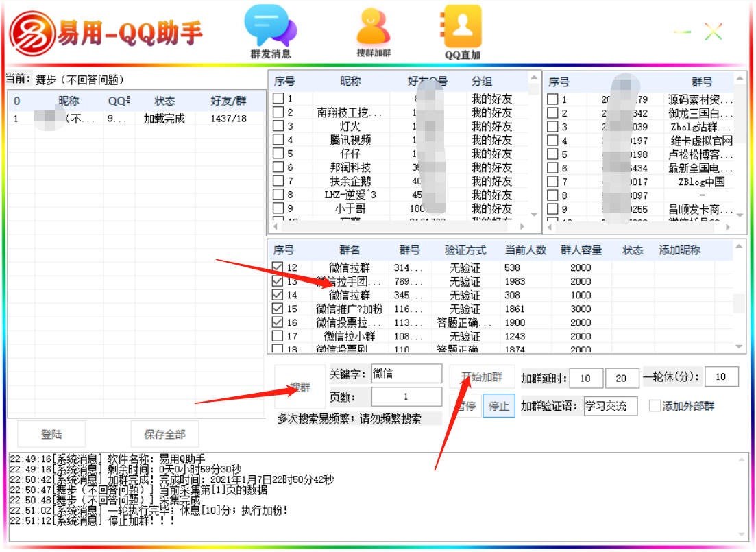Minimize the QQ助手 window
Viewport: 756px width, 552px height.
tap(682, 32)
